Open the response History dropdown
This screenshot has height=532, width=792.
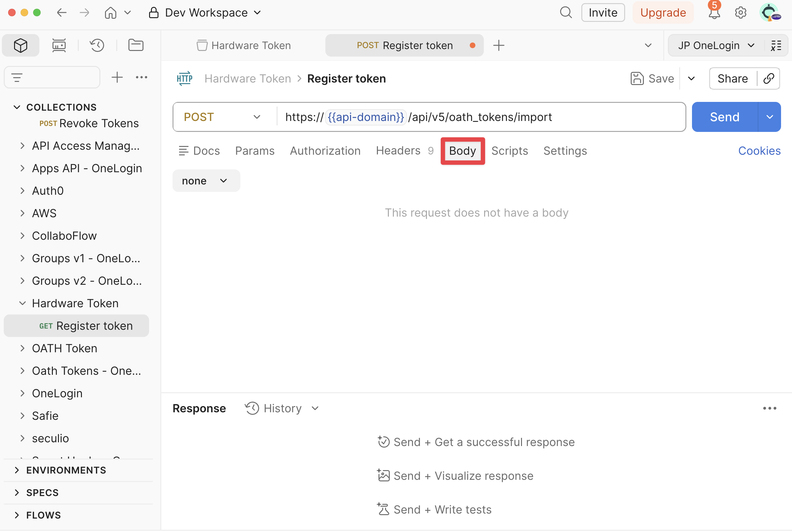(x=282, y=408)
